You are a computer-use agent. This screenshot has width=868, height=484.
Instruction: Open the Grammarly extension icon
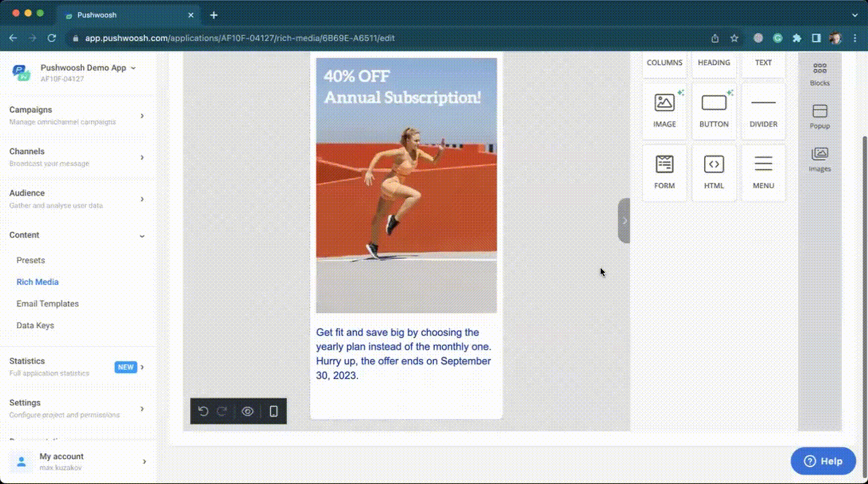778,38
